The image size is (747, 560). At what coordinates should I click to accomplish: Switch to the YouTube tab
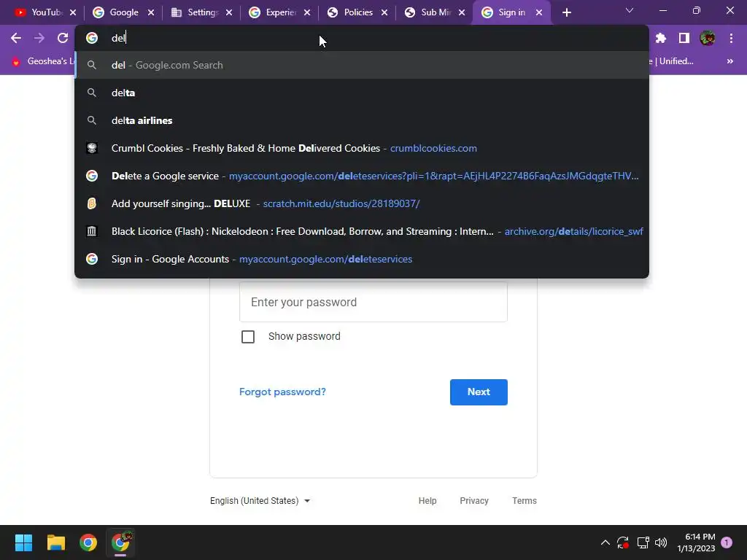39,12
